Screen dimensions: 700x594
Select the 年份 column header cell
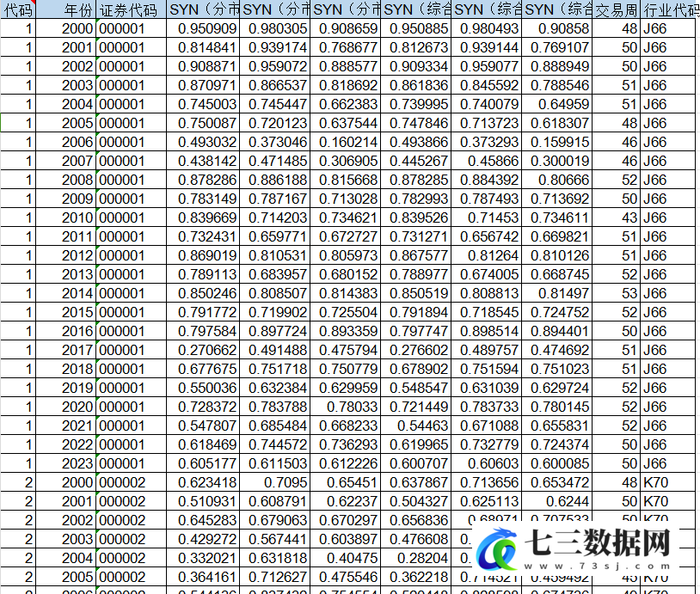click(x=65, y=9)
